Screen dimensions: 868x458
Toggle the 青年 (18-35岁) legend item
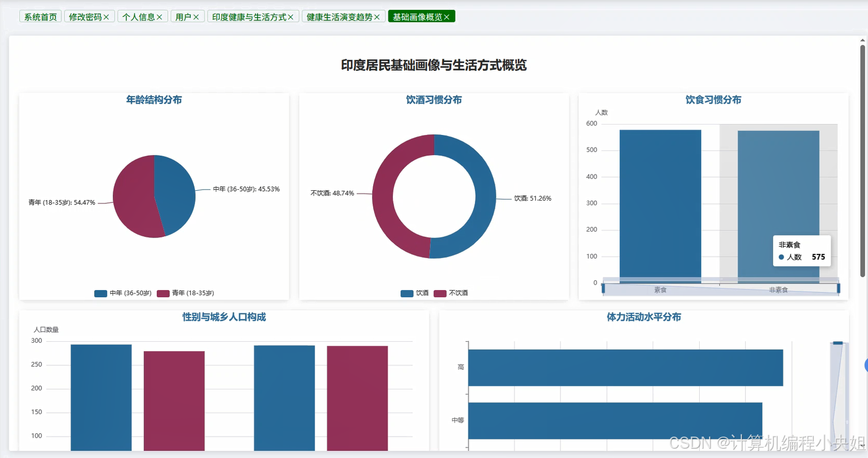pyautogui.click(x=185, y=293)
